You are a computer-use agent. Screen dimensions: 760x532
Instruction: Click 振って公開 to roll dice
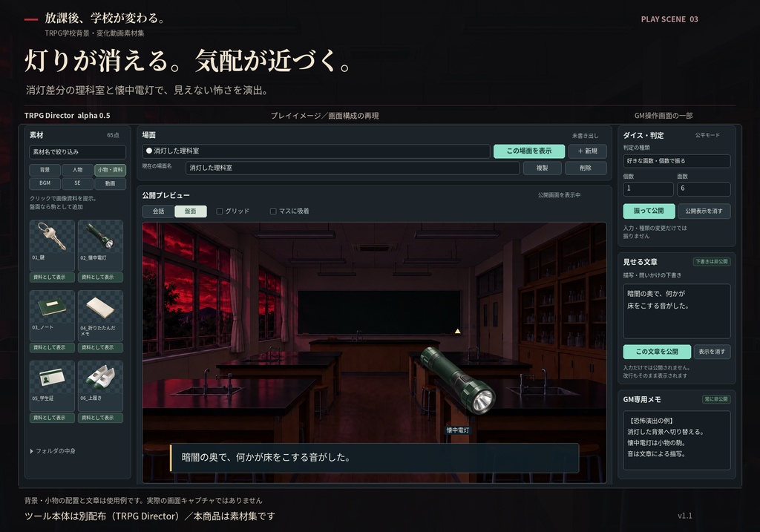(649, 211)
